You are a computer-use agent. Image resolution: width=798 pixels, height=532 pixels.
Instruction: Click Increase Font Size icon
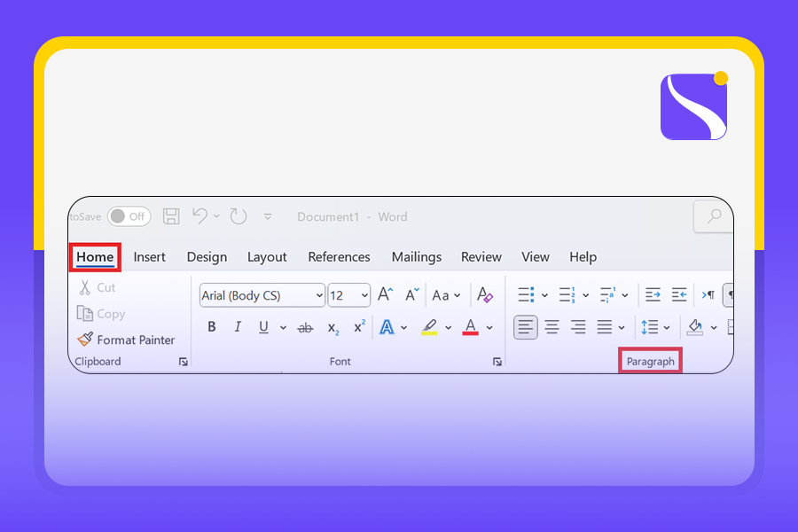[x=386, y=294]
